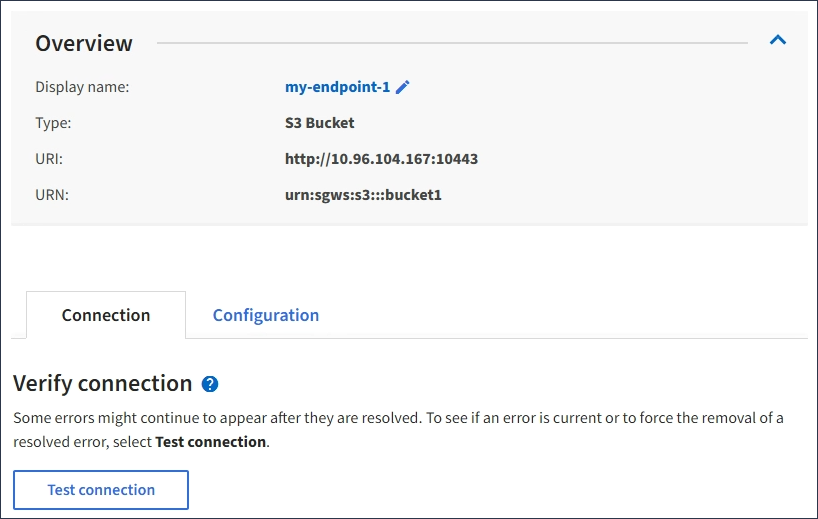Click the URN value urn:sgws:s3:::bucket1
The image size is (818, 519).
coord(363,195)
